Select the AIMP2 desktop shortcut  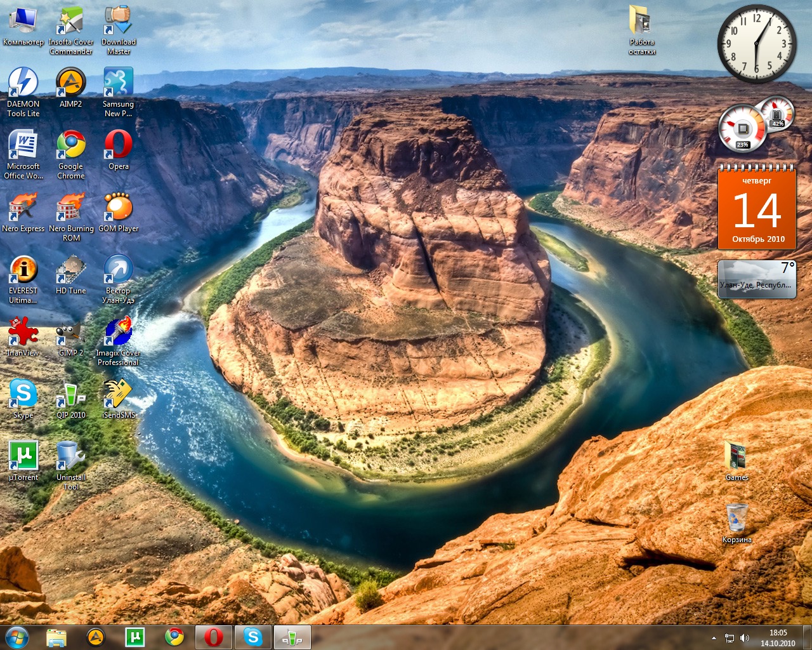coord(70,84)
